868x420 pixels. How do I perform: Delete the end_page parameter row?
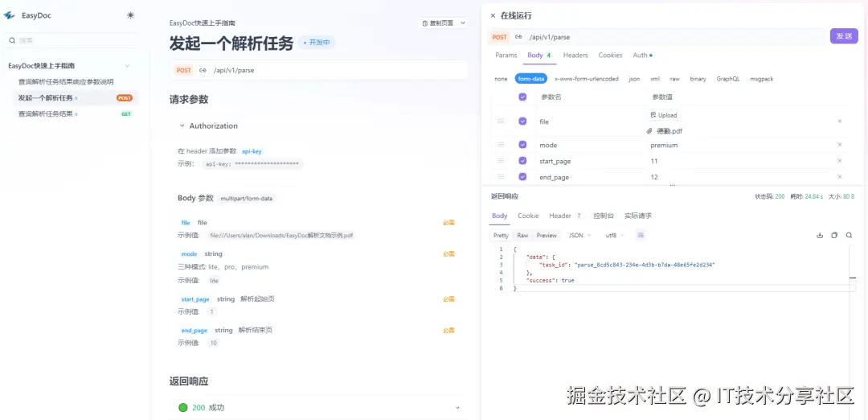click(x=839, y=177)
